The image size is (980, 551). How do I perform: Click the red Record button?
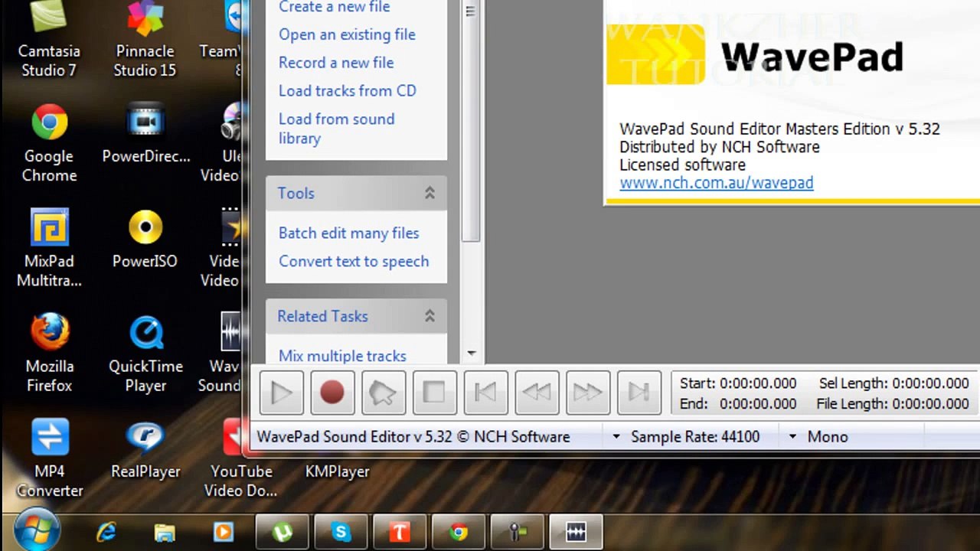coord(332,393)
